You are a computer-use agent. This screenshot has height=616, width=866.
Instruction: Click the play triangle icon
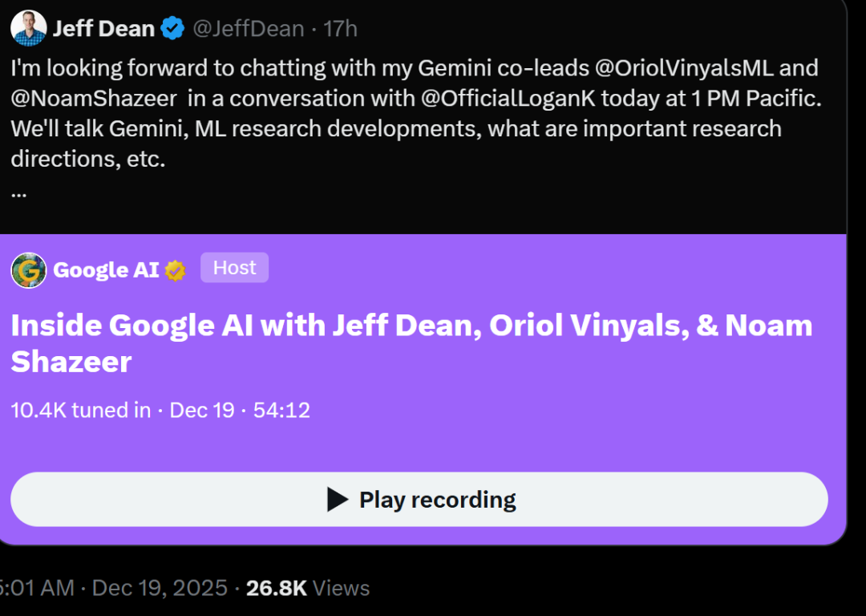pos(338,500)
